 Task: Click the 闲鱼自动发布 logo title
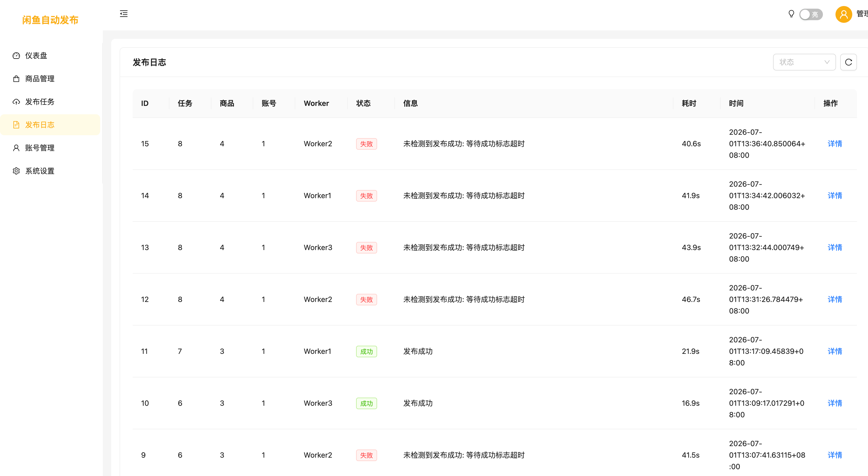[x=50, y=20]
